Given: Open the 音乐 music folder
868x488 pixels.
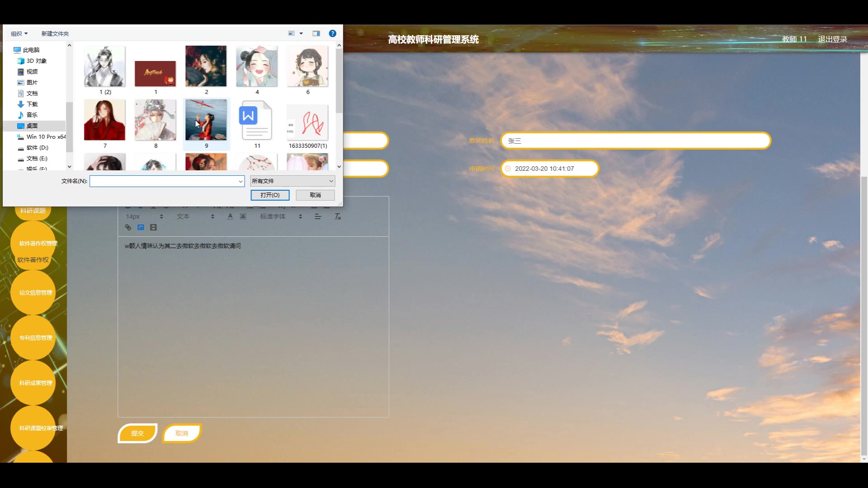Looking at the screenshot, I should (x=28, y=115).
